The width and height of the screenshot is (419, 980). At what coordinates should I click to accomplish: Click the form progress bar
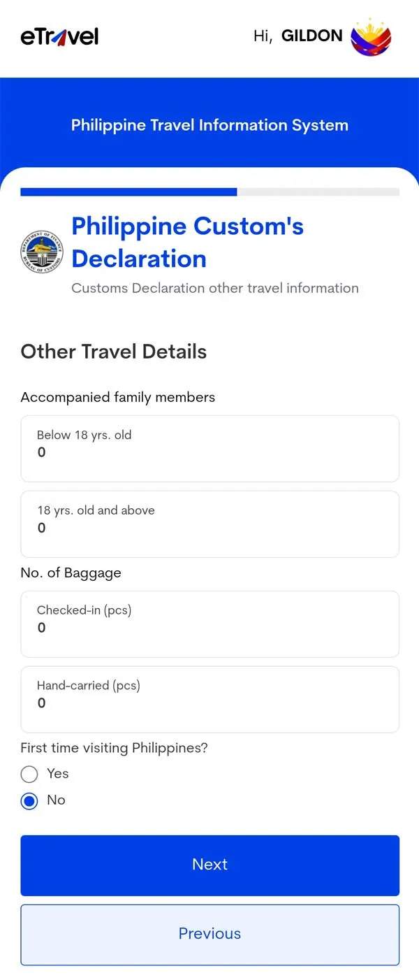tap(209, 192)
